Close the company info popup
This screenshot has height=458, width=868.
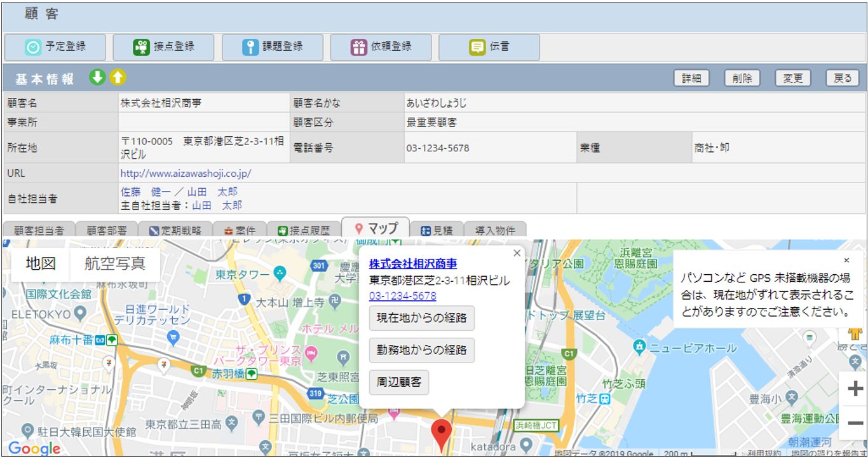(x=517, y=253)
